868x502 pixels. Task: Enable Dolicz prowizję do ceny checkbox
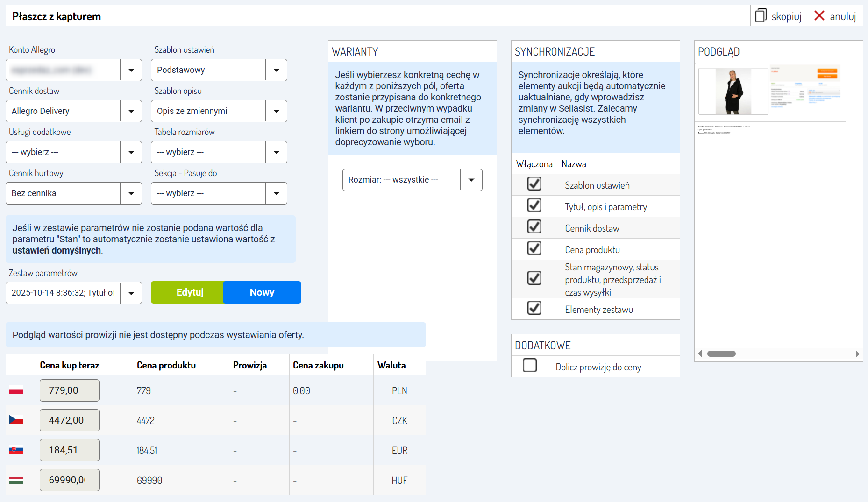pyautogui.click(x=530, y=365)
